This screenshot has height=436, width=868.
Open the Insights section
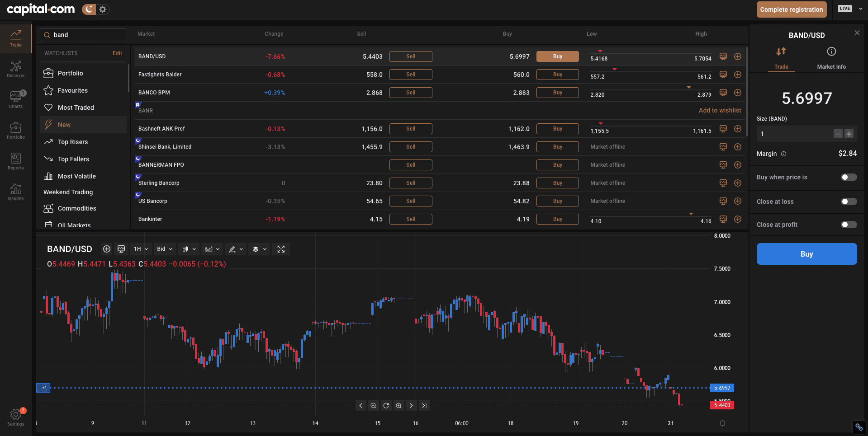16,192
